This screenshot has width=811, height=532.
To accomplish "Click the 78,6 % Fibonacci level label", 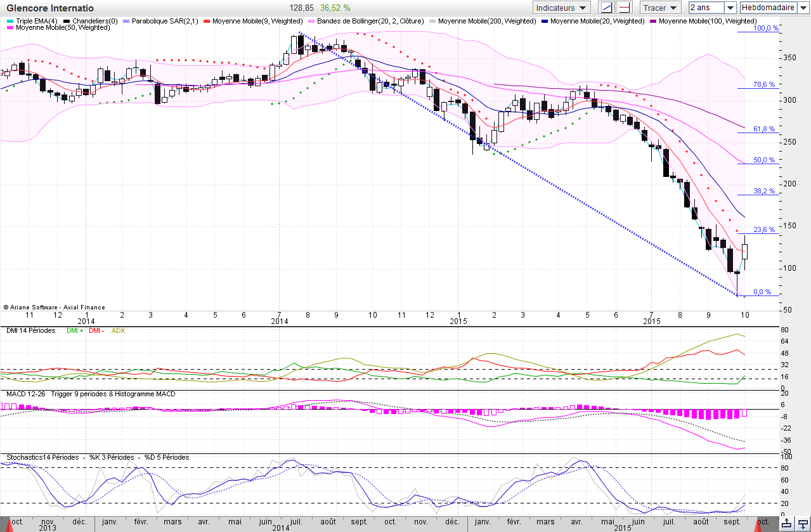I will pyautogui.click(x=764, y=84).
